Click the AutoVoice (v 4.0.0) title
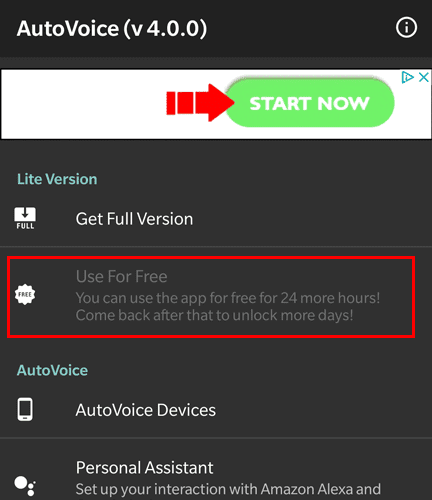This screenshot has width=432, height=500. 112,29
